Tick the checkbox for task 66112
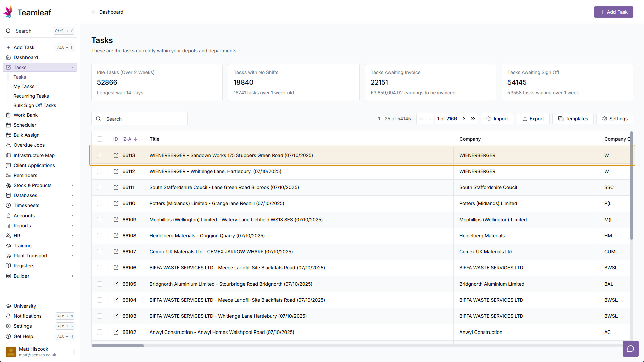644x362 pixels. [100, 171]
